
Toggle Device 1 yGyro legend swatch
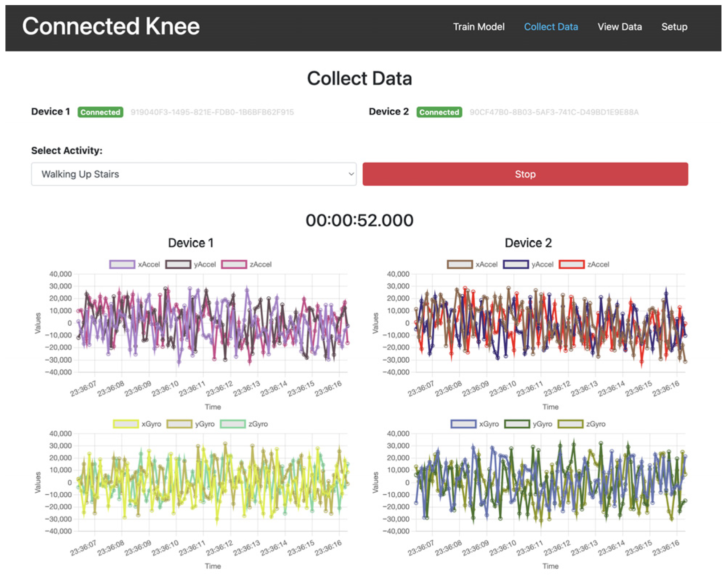(x=179, y=424)
